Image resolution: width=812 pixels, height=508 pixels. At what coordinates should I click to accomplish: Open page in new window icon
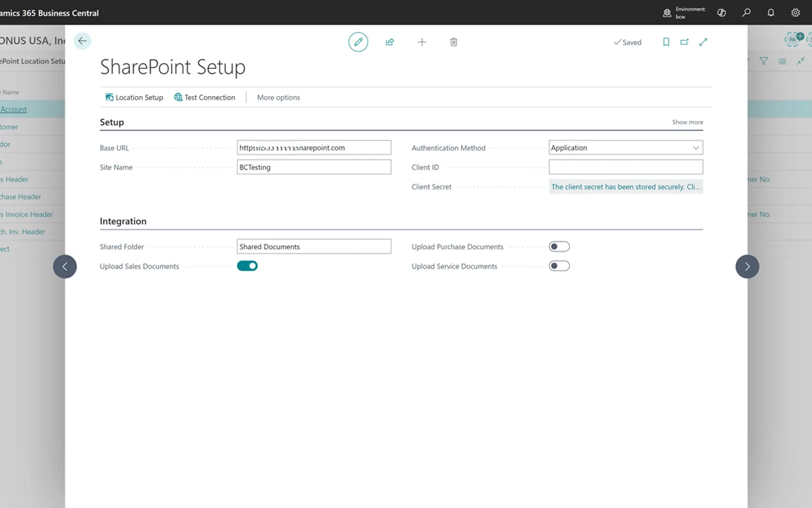(x=685, y=42)
